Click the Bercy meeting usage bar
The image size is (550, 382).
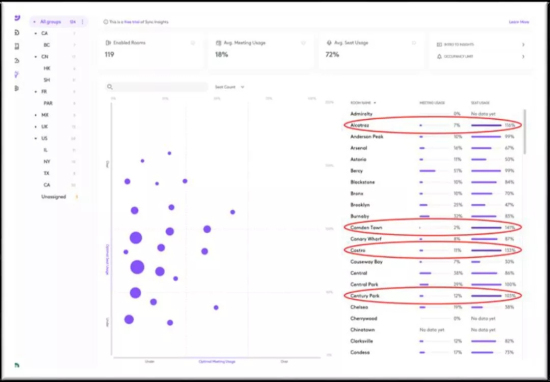point(427,171)
